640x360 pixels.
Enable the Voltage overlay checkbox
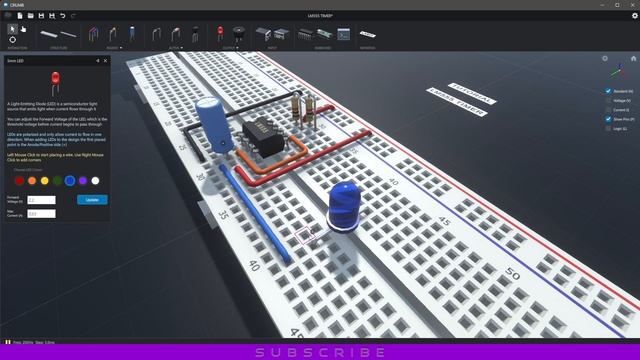(x=608, y=100)
